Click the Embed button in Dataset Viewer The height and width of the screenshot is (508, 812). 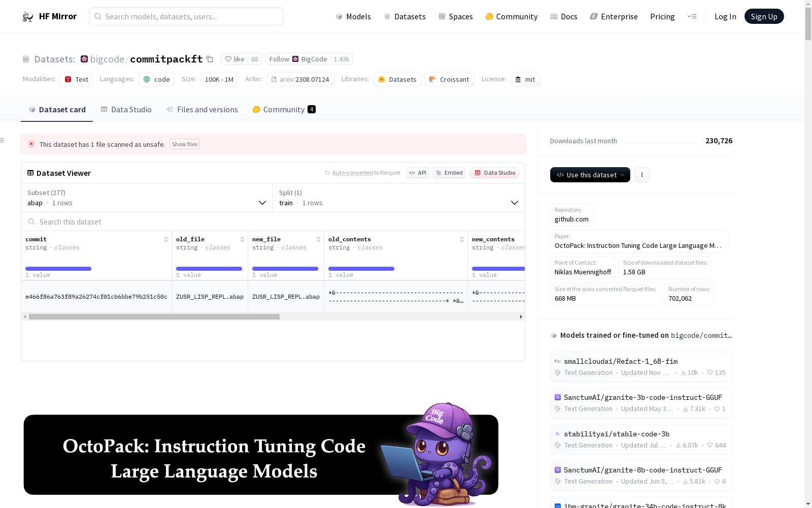(449, 173)
